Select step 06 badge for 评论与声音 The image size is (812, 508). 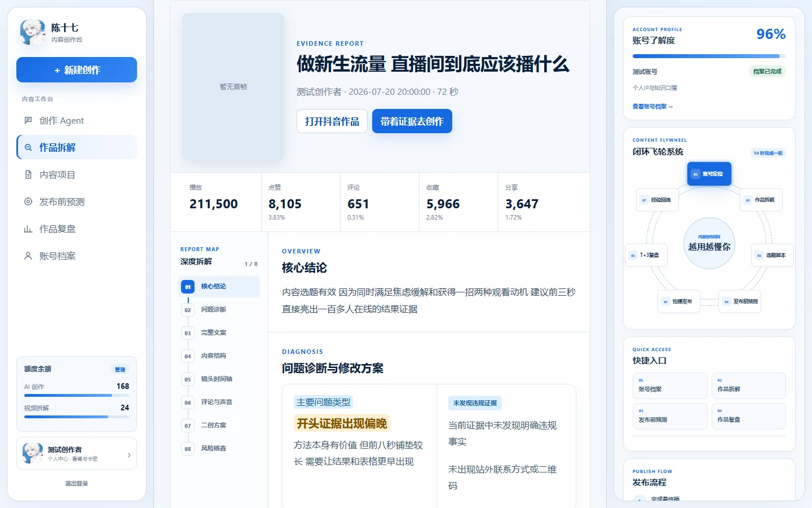188,402
